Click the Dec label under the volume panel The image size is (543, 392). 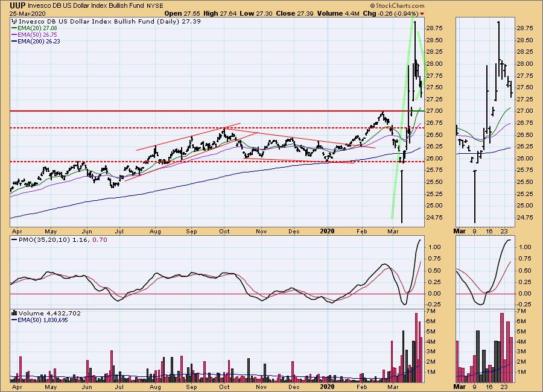pyautogui.click(x=294, y=387)
